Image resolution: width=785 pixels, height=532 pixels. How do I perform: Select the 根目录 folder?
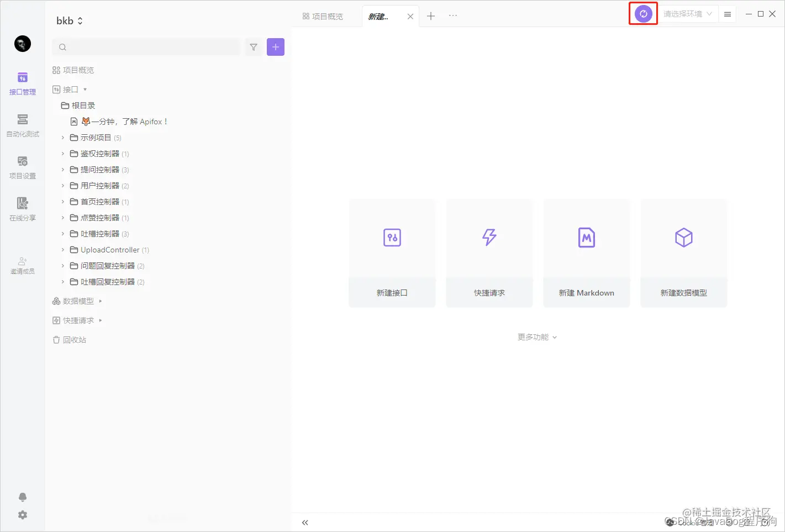point(78,106)
